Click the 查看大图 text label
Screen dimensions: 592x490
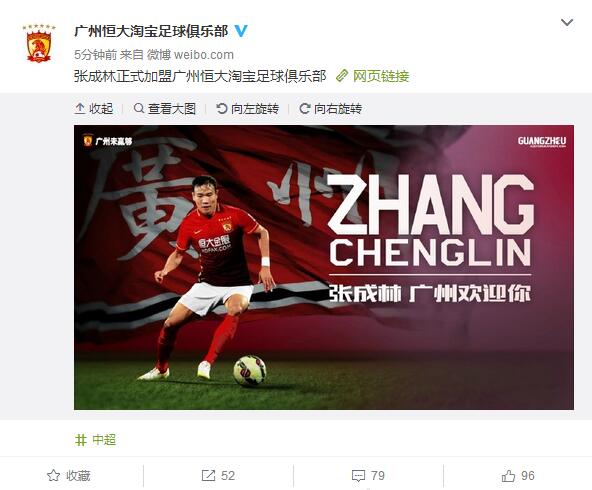pyautogui.click(x=172, y=109)
